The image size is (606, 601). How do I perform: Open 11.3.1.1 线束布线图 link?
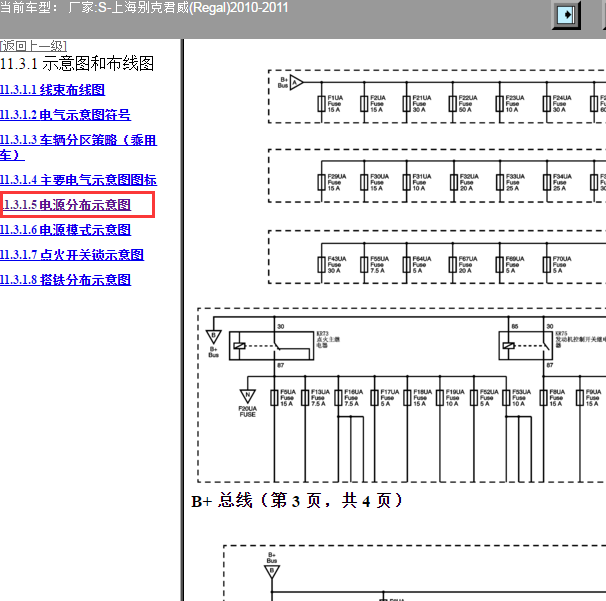tap(53, 90)
